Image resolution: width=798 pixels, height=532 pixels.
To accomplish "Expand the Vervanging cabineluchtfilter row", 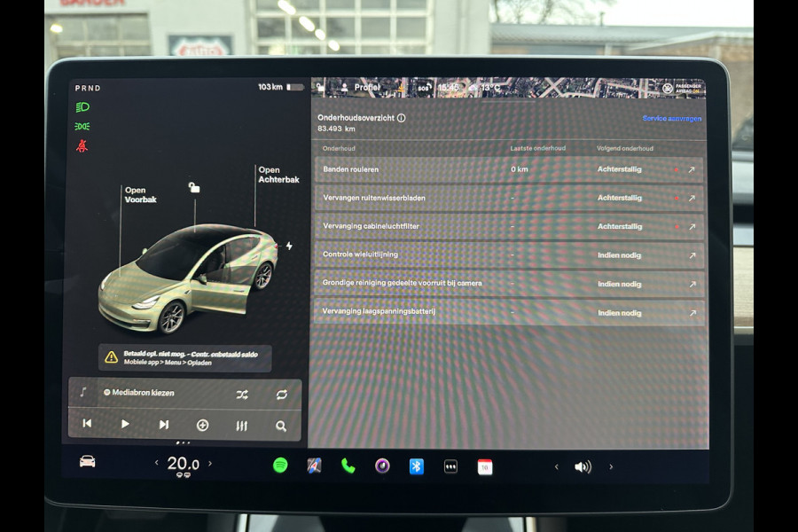I will click(691, 227).
